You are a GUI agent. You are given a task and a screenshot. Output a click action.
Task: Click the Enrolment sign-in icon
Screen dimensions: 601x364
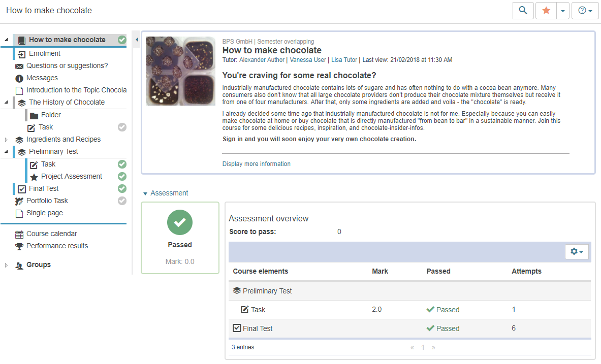click(x=21, y=54)
